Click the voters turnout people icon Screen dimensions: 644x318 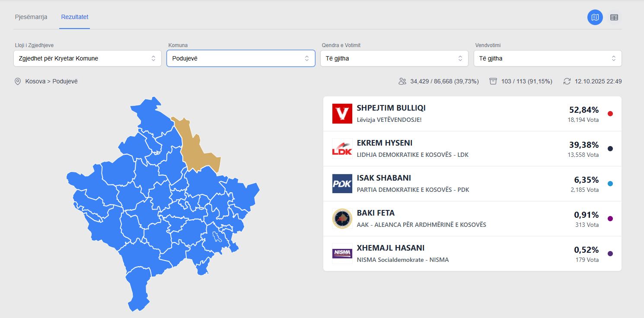click(402, 81)
